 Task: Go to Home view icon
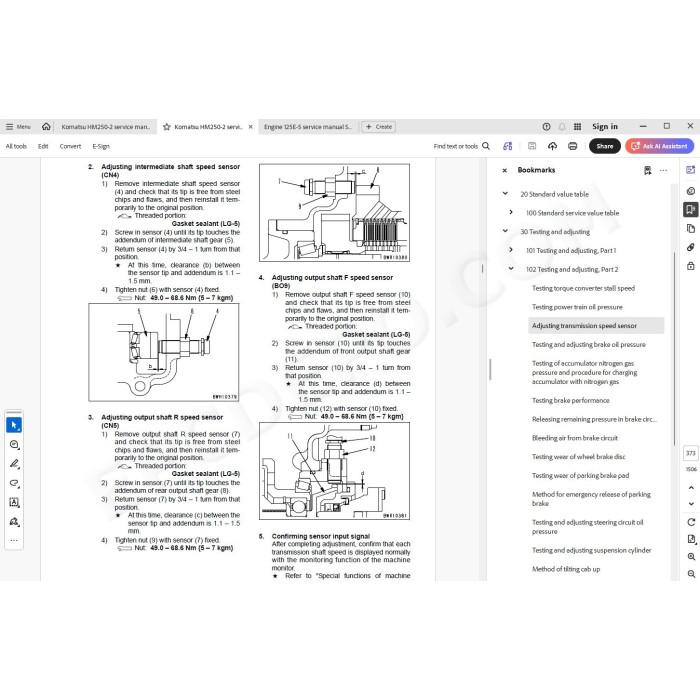tap(46, 126)
